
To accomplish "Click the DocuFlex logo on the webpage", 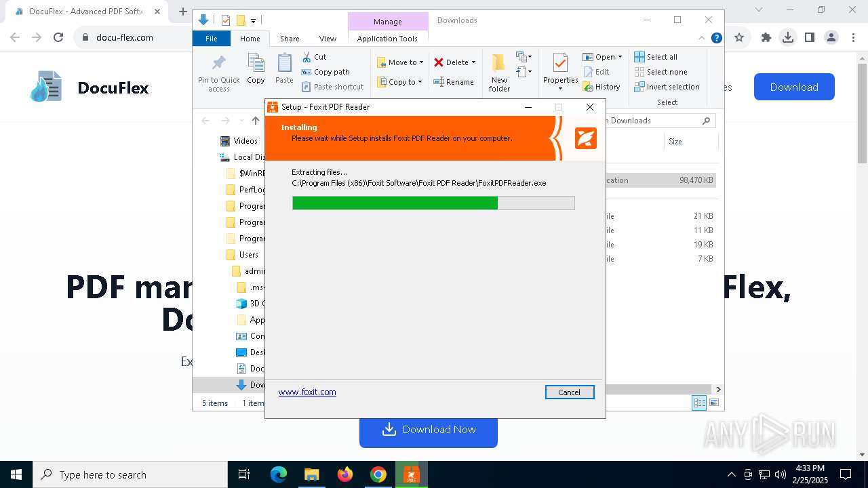I will 89,87.
